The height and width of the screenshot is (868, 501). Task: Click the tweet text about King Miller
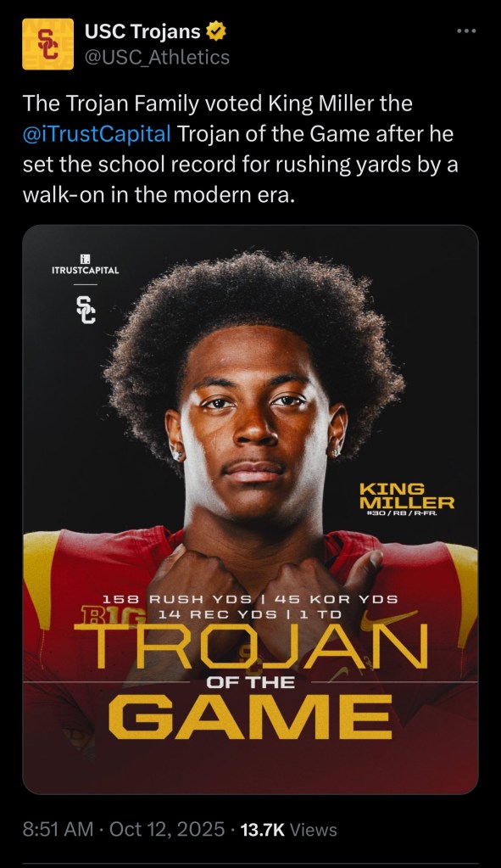coord(241,149)
